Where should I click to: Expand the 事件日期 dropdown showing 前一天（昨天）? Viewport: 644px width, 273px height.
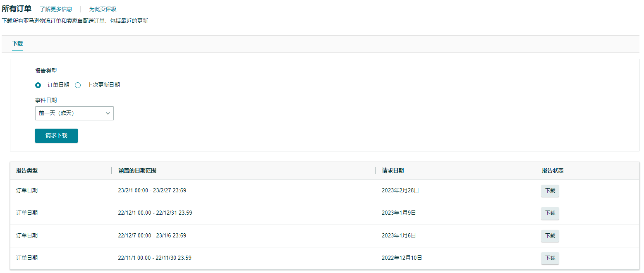74,113
